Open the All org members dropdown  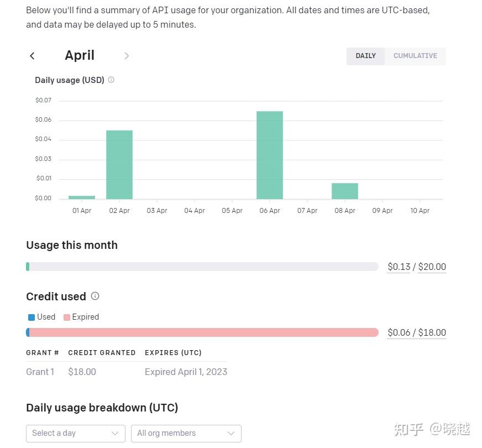coord(186,434)
